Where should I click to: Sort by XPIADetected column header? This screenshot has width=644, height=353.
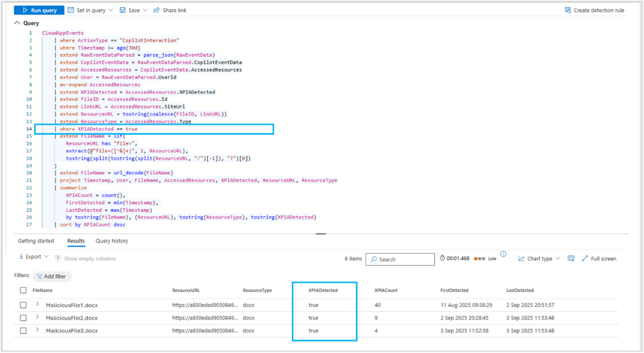click(323, 291)
